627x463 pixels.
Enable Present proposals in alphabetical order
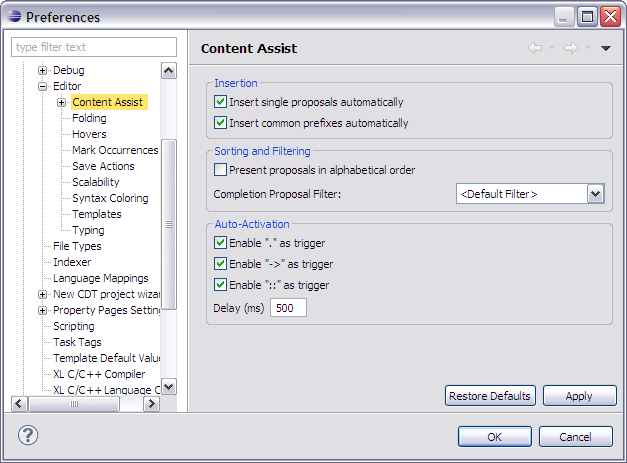220,170
